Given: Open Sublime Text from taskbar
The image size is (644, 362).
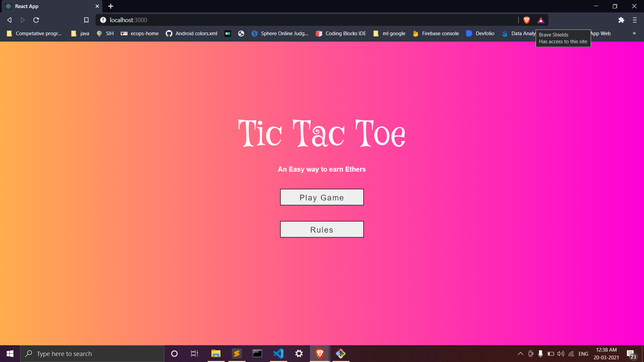Looking at the screenshot, I should (x=237, y=353).
